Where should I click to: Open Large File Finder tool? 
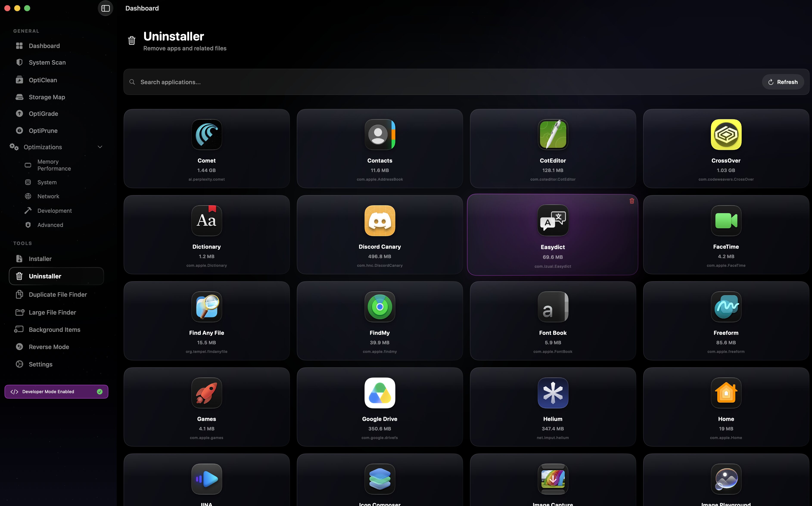[56, 312]
